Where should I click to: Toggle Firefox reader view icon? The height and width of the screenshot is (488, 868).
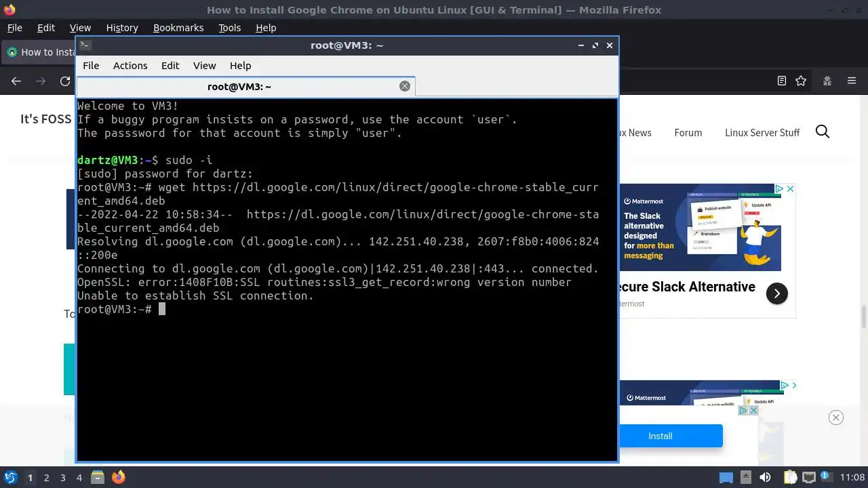coord(782,81)
